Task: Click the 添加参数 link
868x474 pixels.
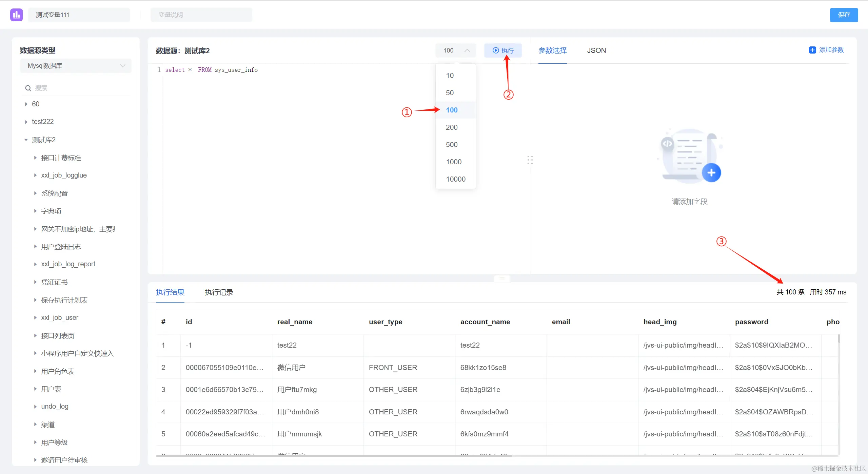Action: coord(831,50)
